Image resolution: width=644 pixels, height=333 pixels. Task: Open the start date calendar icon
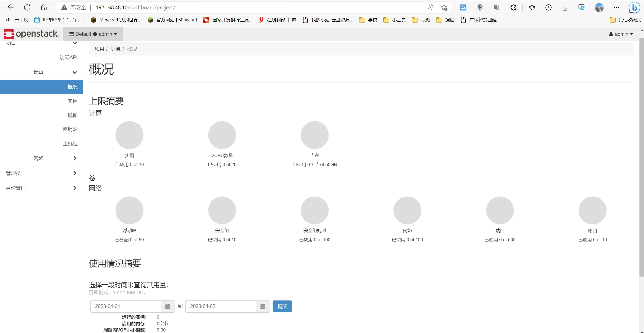(168, 306)
